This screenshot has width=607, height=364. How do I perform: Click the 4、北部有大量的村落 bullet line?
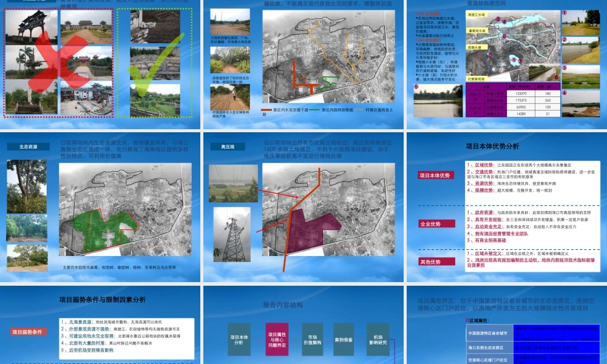[x=106, y=343]
